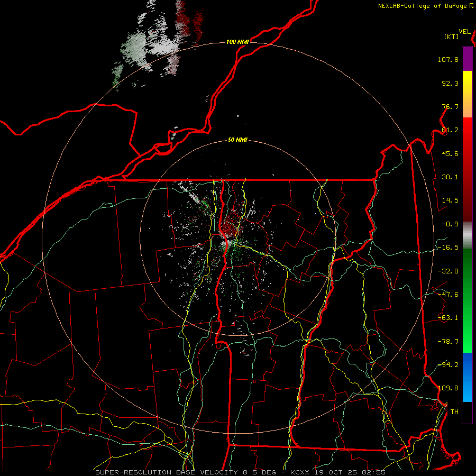Click the -0.9 velocity scale value
Screen dimensions: 476x476
450,224
